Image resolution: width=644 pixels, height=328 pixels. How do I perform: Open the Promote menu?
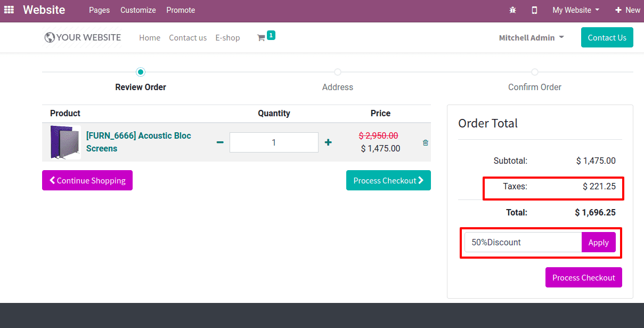click(181, 10)
